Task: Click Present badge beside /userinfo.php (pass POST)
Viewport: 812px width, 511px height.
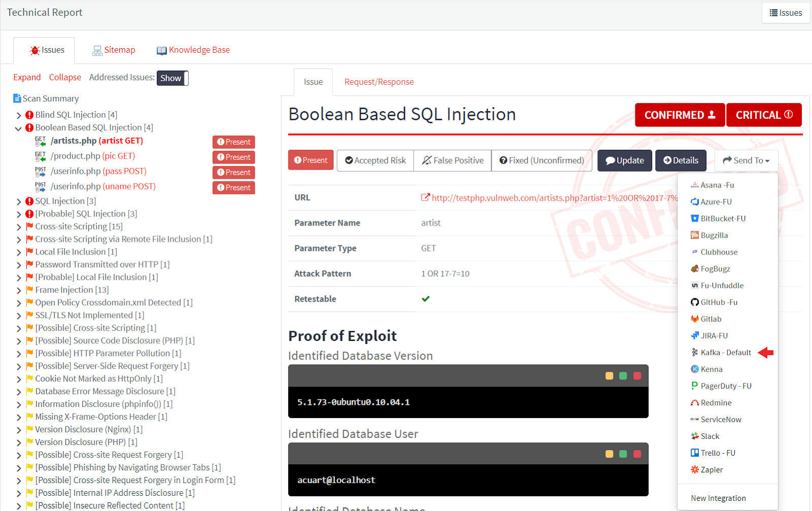Action: click(x=233, y=173)
